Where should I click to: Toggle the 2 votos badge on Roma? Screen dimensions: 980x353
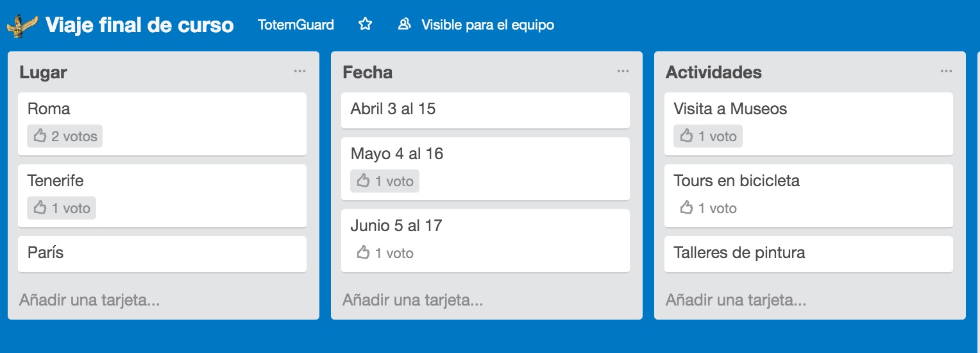(x=65, y=136)
